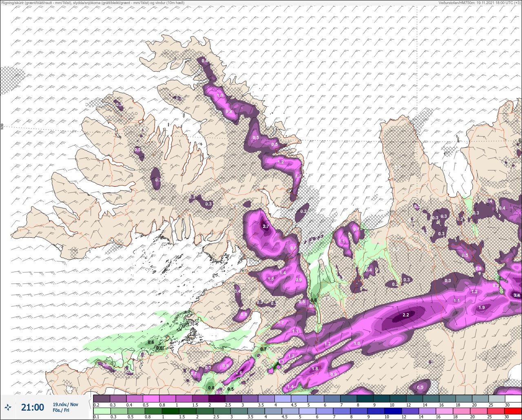Click the bright pink top-row swatch, 0.5 to 0.8
Viewport: 522px width, 420px height.
tap(151, 398)
